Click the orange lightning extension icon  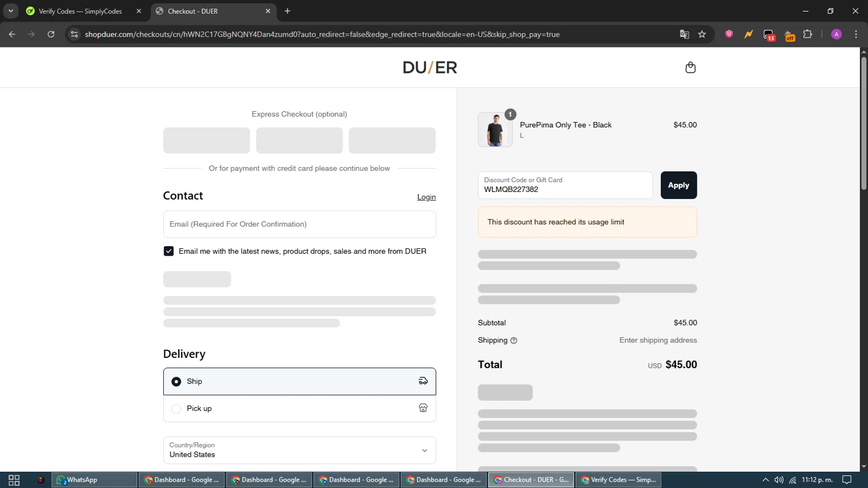coord(749,34)
